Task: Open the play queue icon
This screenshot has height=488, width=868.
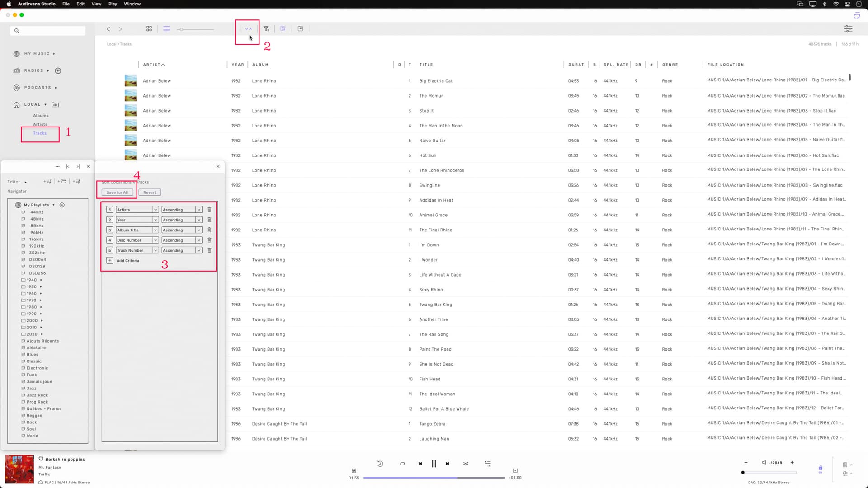Action: [487, 464]
